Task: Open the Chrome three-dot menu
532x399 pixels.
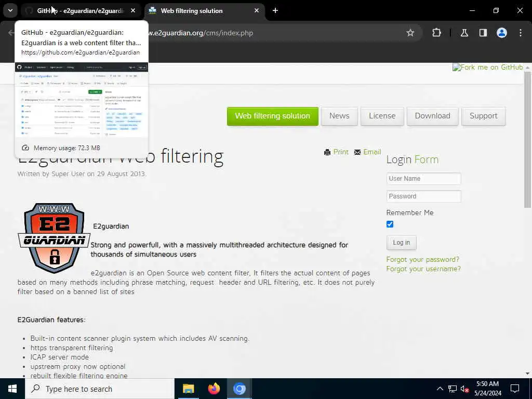Action: 521,33
